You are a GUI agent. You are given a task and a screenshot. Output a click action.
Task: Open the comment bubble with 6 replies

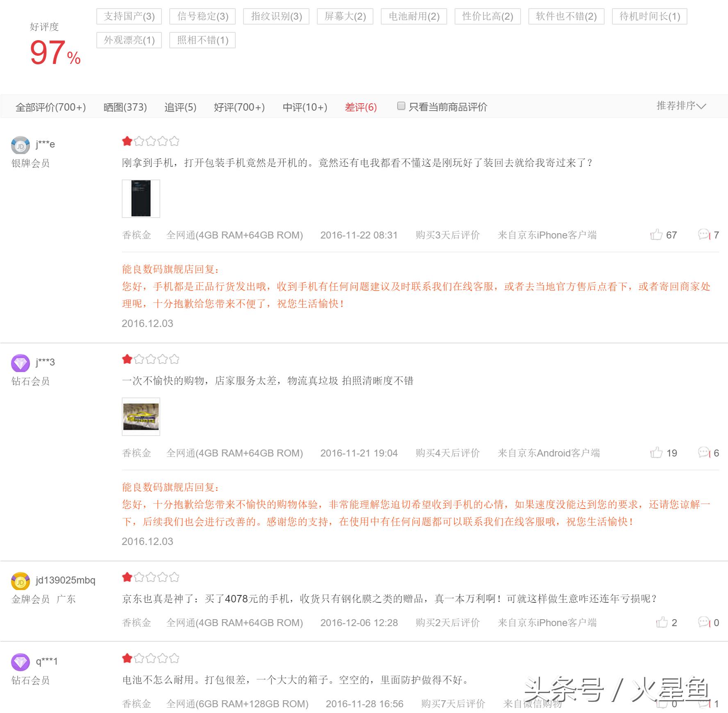click(704, 453)
